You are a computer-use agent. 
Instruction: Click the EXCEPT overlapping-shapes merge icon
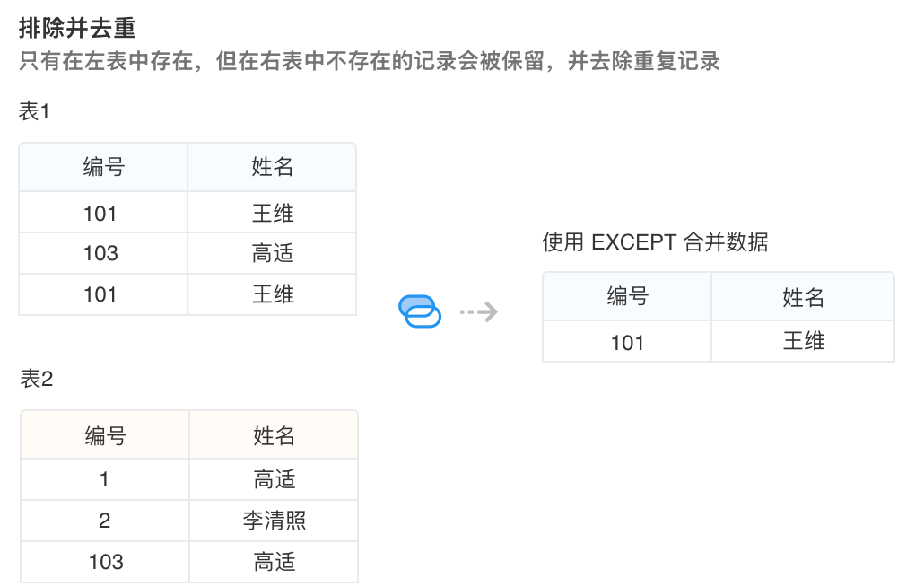pos(420,311)
